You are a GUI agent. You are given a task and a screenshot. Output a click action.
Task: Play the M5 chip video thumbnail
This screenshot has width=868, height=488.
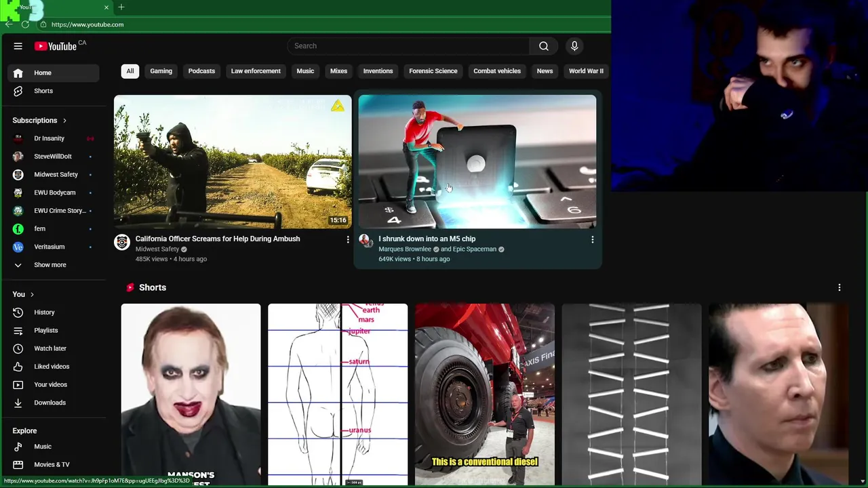point(477,161)
